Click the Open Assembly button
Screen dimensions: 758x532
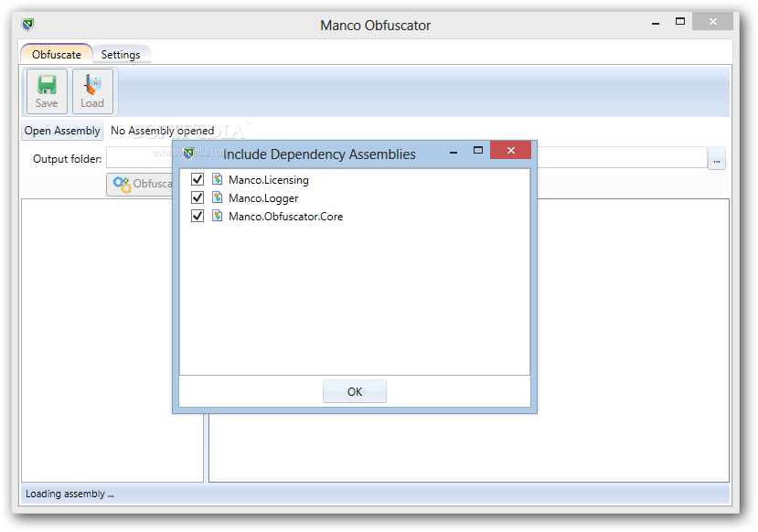point(62,131)
